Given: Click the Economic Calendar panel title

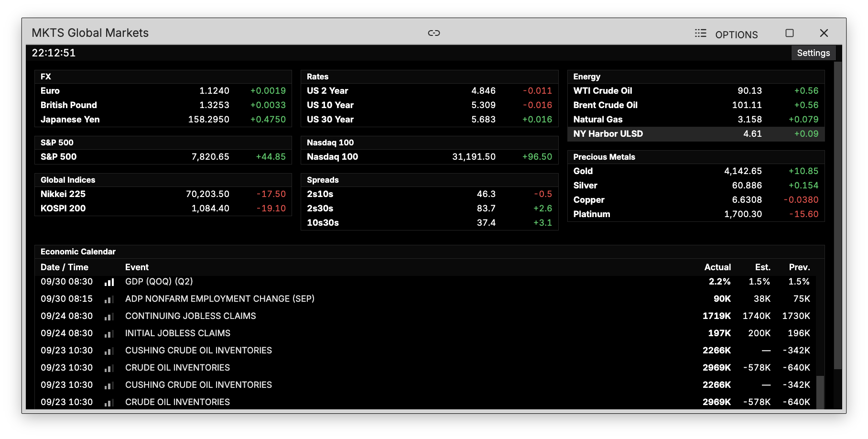Looking at the screenshot, I should tap(78, 252).
